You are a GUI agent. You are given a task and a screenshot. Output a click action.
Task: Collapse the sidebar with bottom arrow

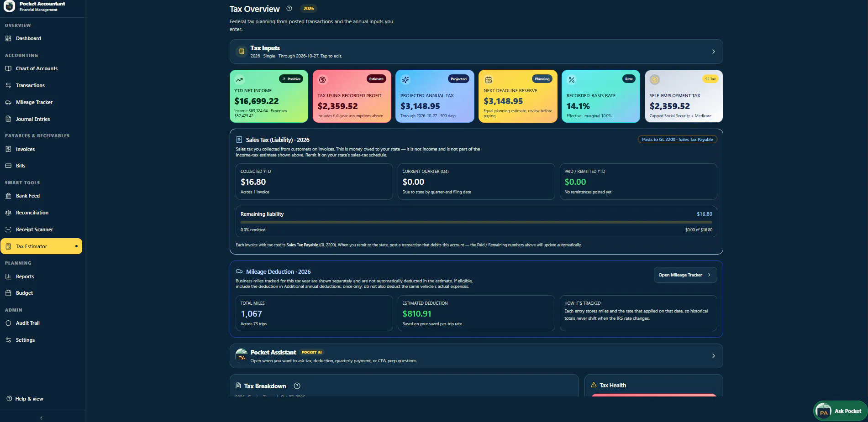point(42,418)
